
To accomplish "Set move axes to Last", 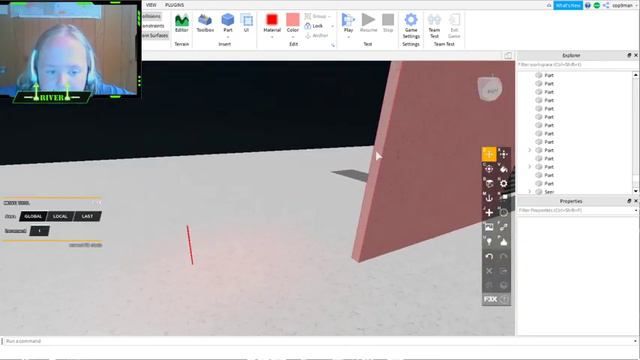I will coord(87,216).
